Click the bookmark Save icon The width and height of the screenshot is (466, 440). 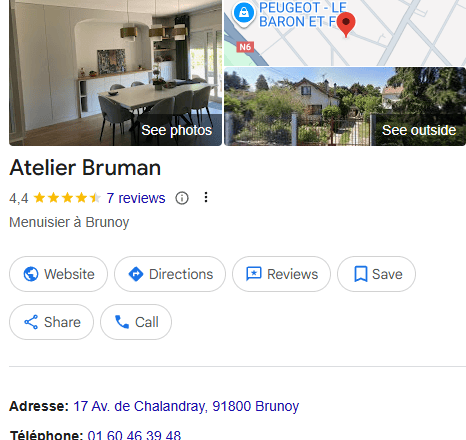[x=361, y=274]
